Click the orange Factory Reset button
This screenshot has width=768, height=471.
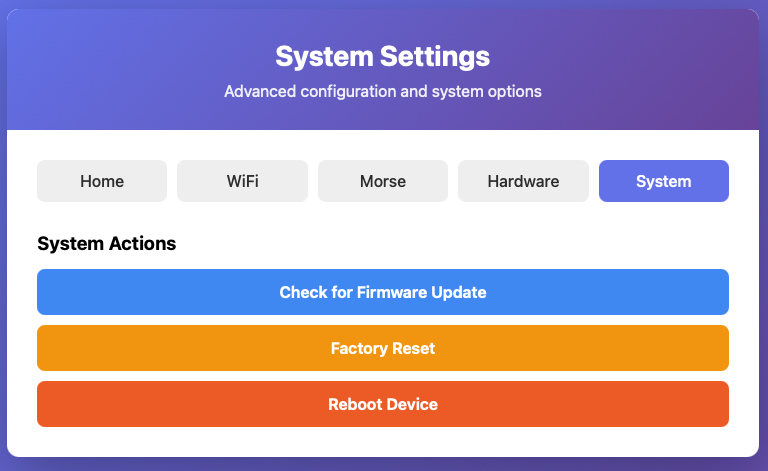(x=383, y=348)
